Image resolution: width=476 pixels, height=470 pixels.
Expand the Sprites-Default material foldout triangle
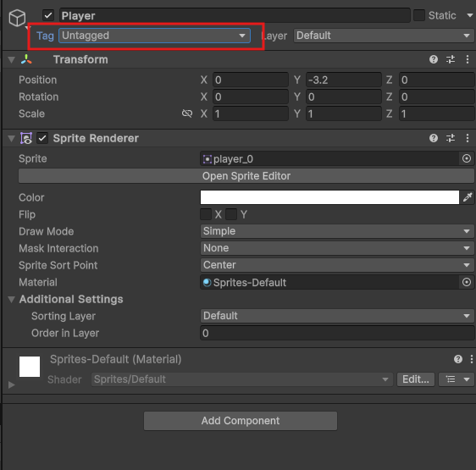pyautogui.click(x=12, y=385)
